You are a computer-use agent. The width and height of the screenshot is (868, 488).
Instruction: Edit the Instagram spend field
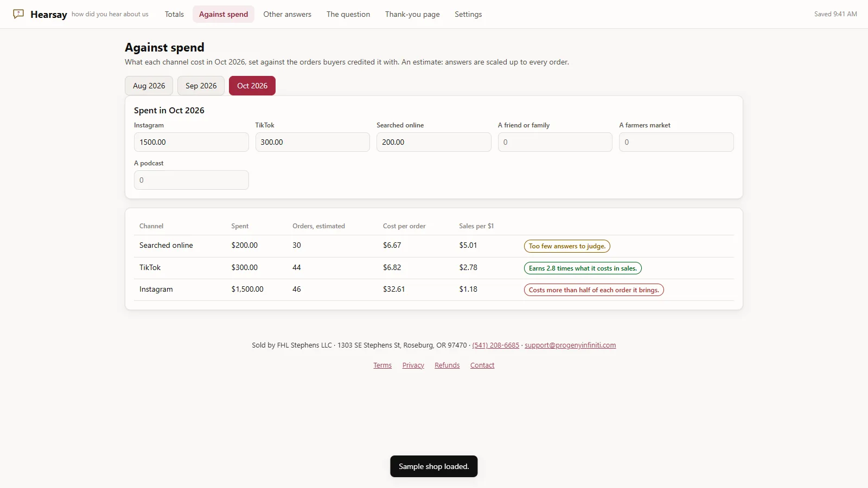click(192, 142)
